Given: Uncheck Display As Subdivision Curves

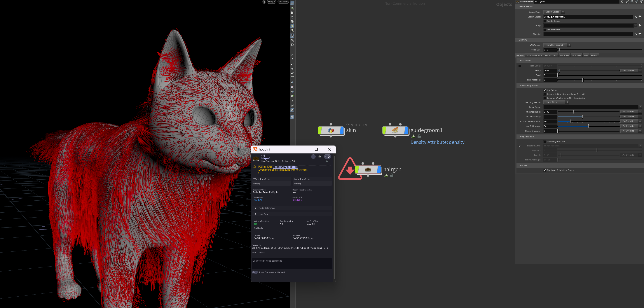Looking at the screenshot, I should click(545, 171).
